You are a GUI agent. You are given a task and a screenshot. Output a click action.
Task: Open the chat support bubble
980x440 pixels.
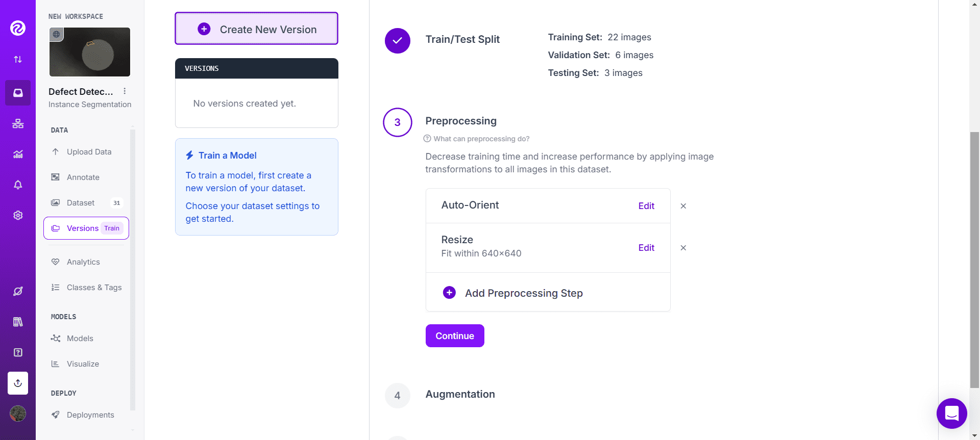951,413
